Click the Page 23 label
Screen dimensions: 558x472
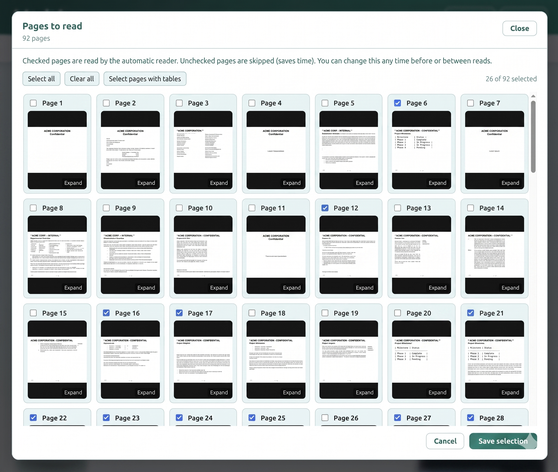(x=127, y=418)
